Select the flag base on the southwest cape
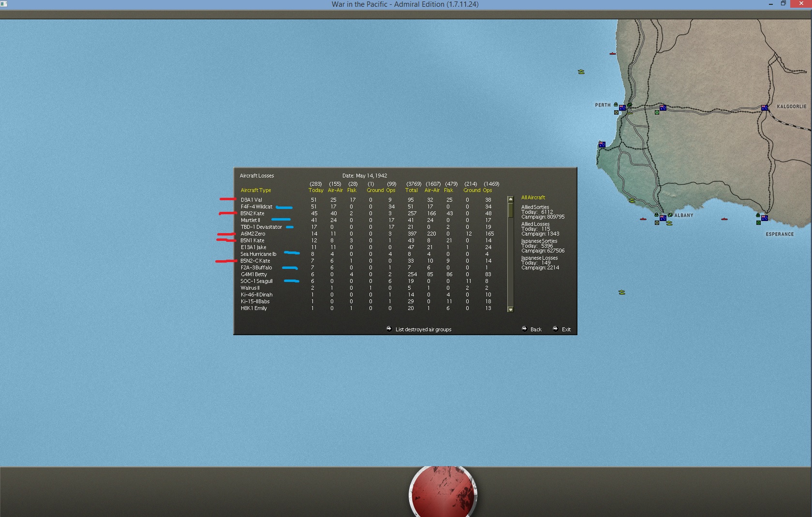 tap(602, 145)
